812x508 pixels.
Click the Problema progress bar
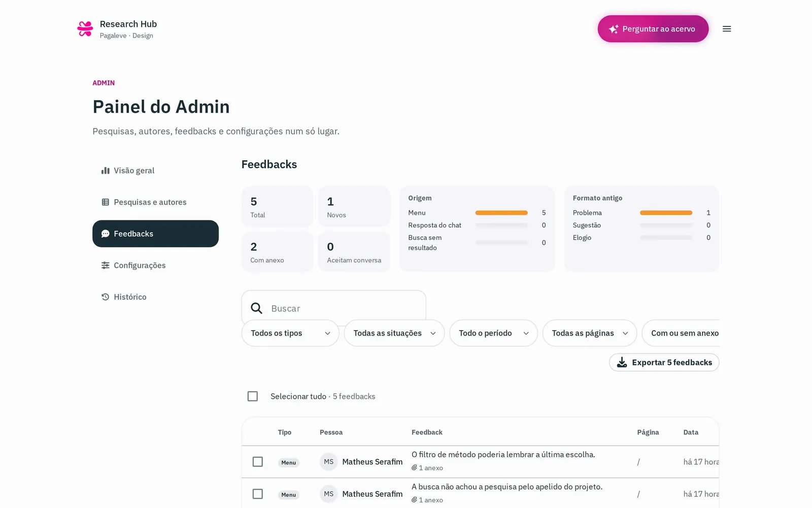tap(666, 213)
